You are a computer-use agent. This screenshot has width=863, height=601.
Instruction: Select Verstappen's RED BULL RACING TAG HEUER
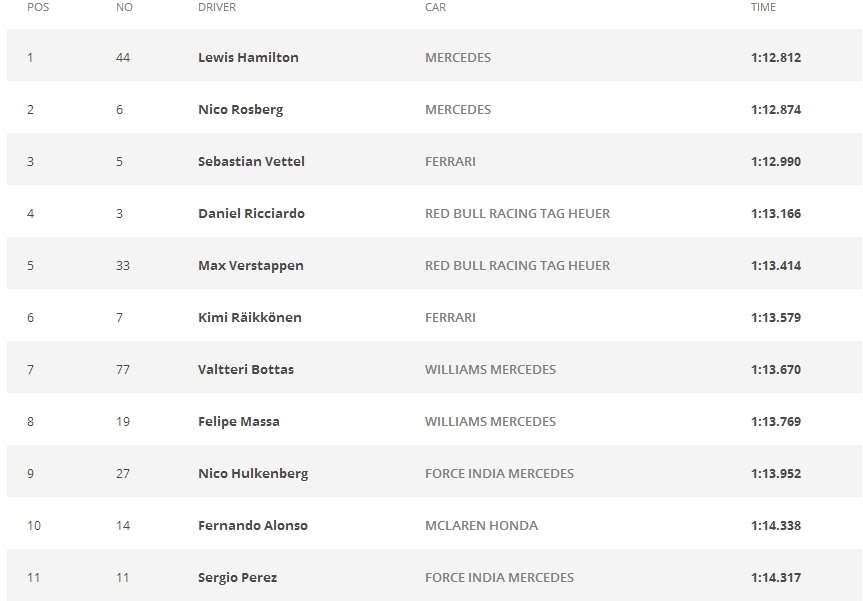pyautogui.click(x=517, y=265)
